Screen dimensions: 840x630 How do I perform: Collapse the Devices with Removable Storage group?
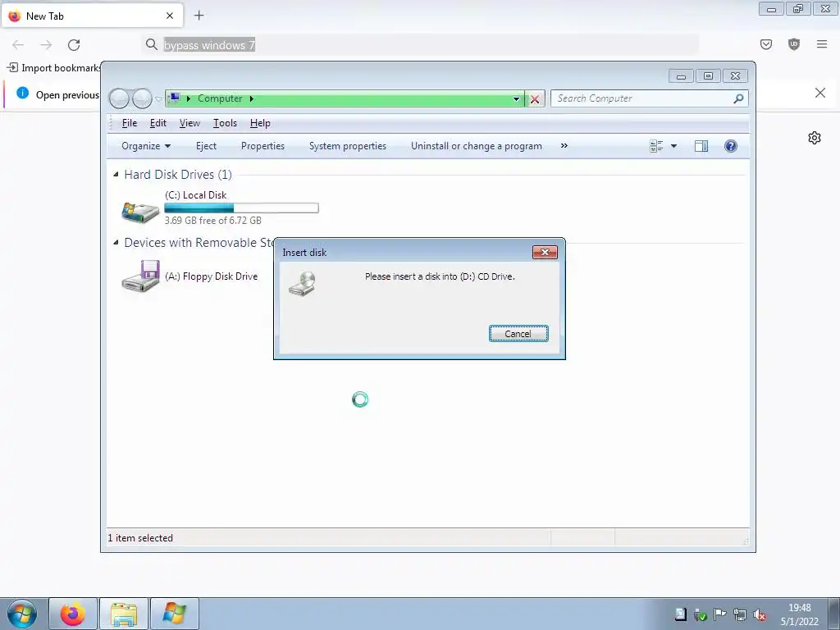tap(116, 243)
